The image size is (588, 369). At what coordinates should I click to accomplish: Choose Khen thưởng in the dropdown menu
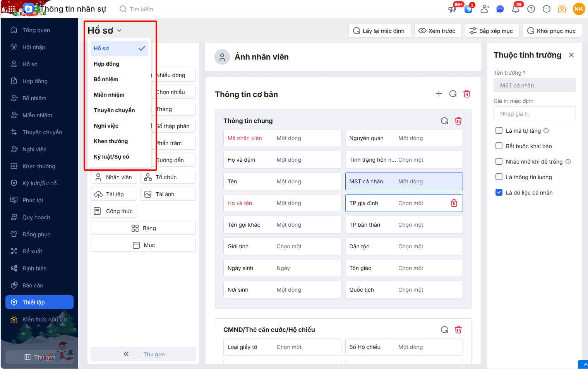click(111, 141)
